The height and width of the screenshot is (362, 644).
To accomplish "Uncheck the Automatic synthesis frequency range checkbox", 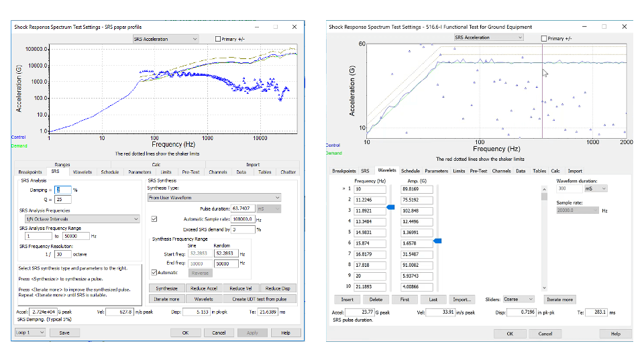I will pyautogui.click(x=154, y=273).
